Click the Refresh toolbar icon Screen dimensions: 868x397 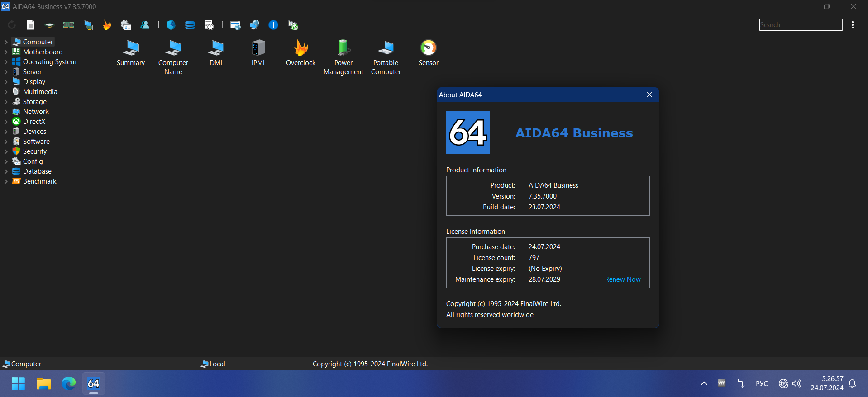pos(12,25)
